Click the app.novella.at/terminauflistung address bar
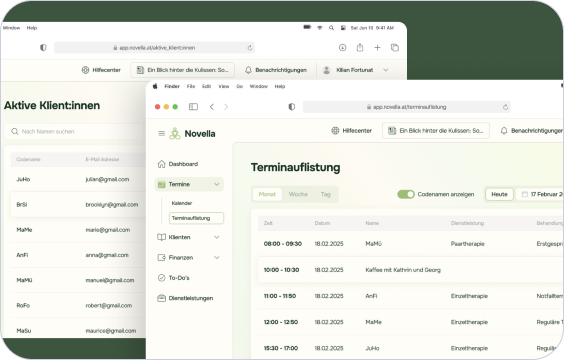This screenshot has height=360, width=564. click(x=406, y=107)
